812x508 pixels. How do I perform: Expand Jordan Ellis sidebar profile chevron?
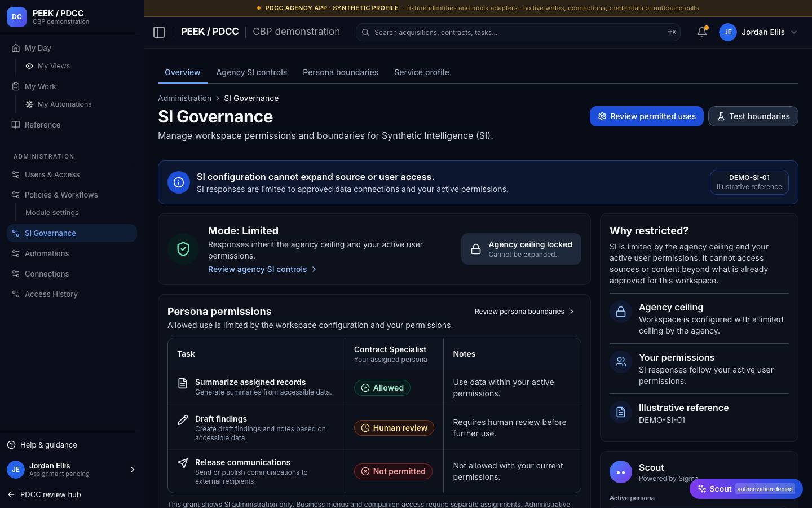[x=133, y=470]
